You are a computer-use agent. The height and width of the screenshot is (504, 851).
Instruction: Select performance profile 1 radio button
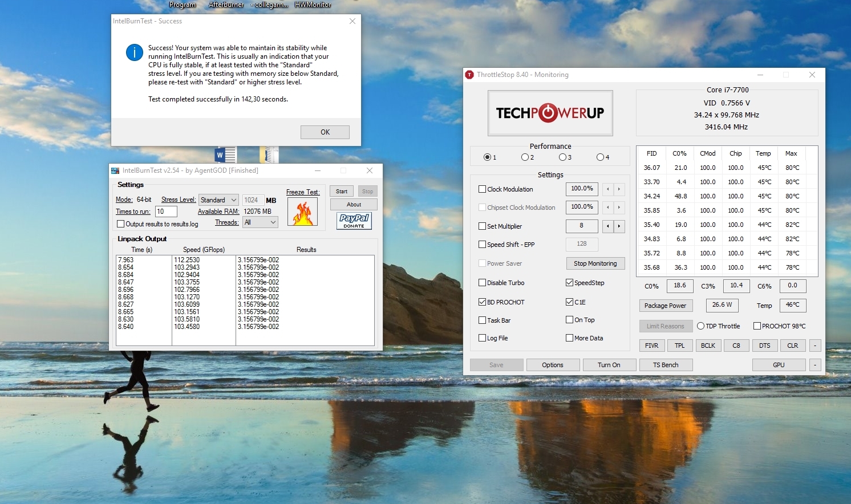point(487,157)
